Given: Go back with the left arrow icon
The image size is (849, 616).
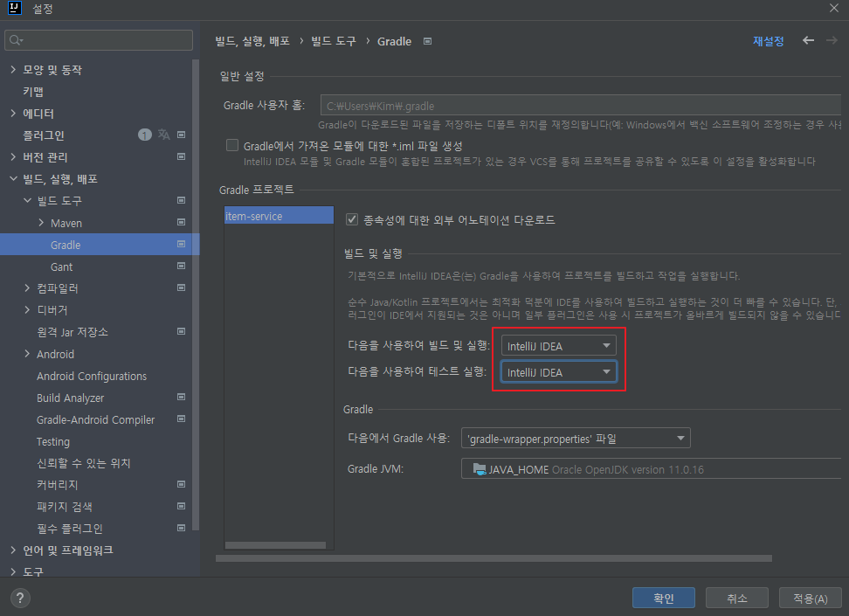Looking at the screenshot, I should [809, 41].
